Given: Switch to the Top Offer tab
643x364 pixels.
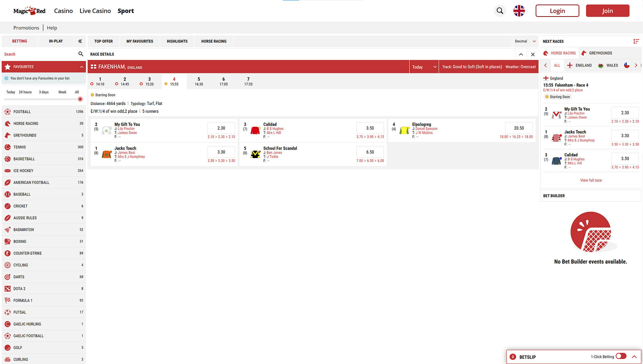Looking at the screenshot, I should pyautogui.click(x=103, y=41).
